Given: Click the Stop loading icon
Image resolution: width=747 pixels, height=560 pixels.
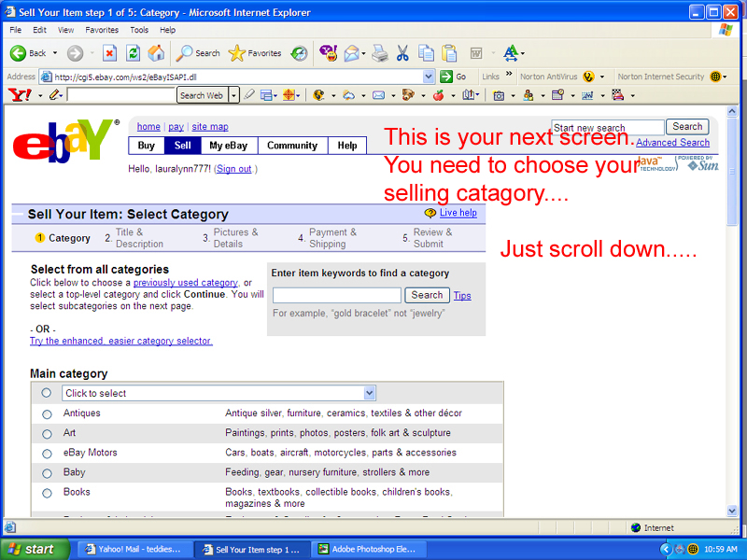Looking at the screenshot, I should 109,53.
